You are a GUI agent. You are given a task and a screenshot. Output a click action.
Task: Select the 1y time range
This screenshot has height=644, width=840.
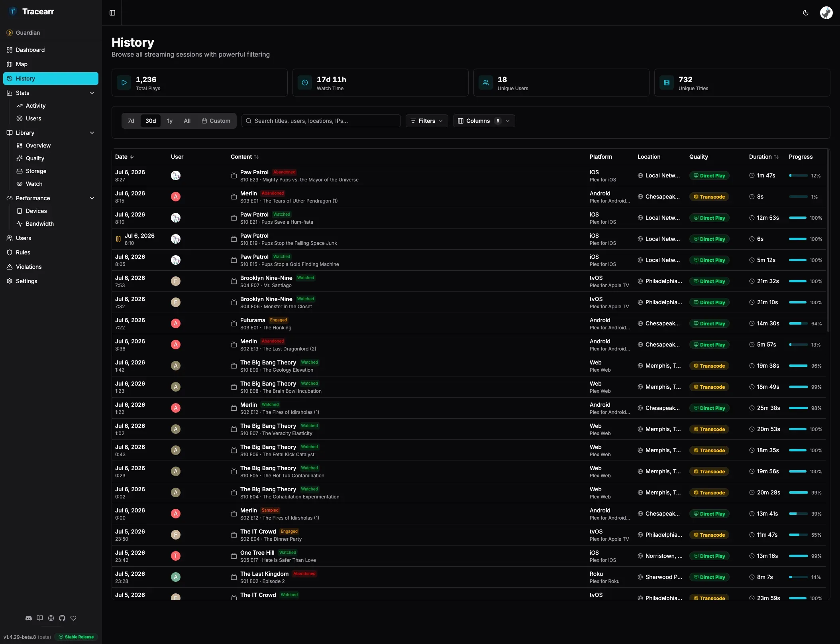pos(170,121)
